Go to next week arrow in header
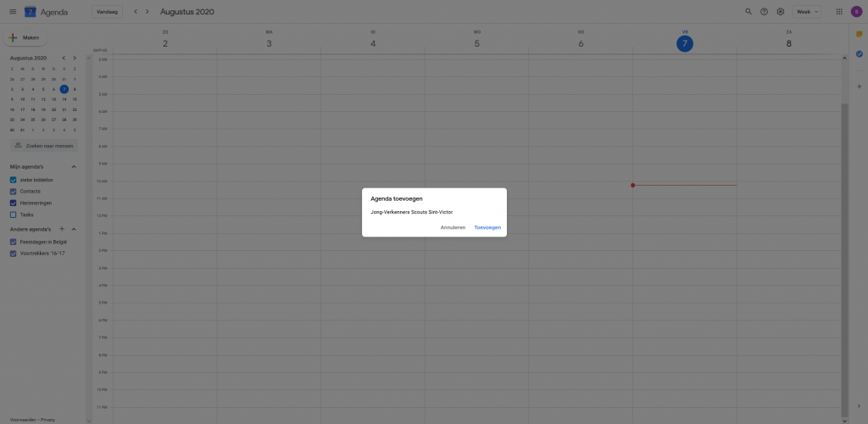 (x=147, y=12)
